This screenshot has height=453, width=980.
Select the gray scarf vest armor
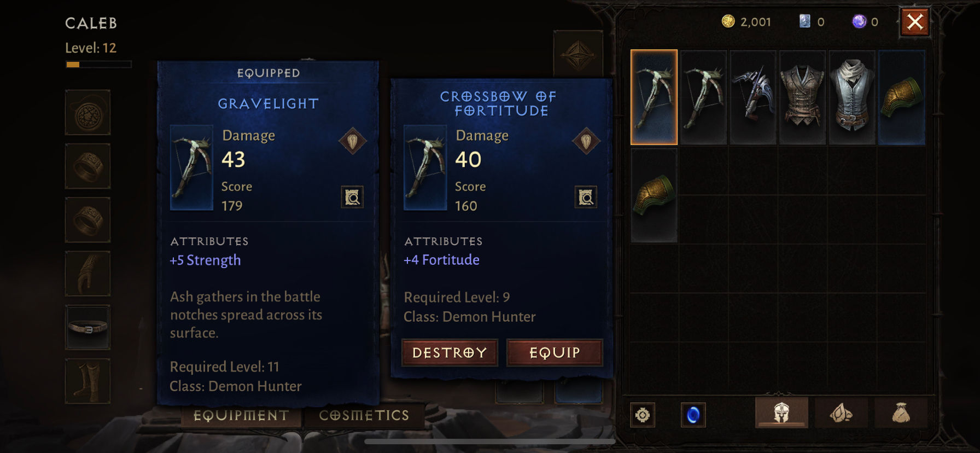tap(852, 97)
